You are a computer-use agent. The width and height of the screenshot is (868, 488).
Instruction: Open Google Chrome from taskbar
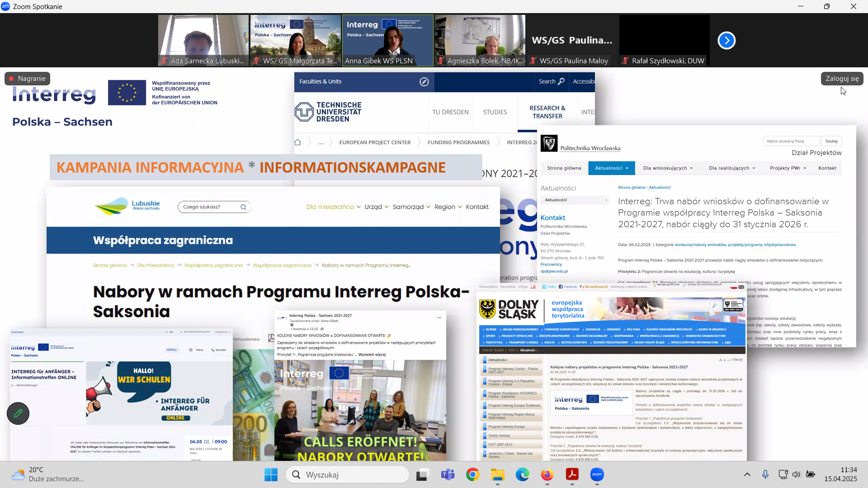(472, 474)
